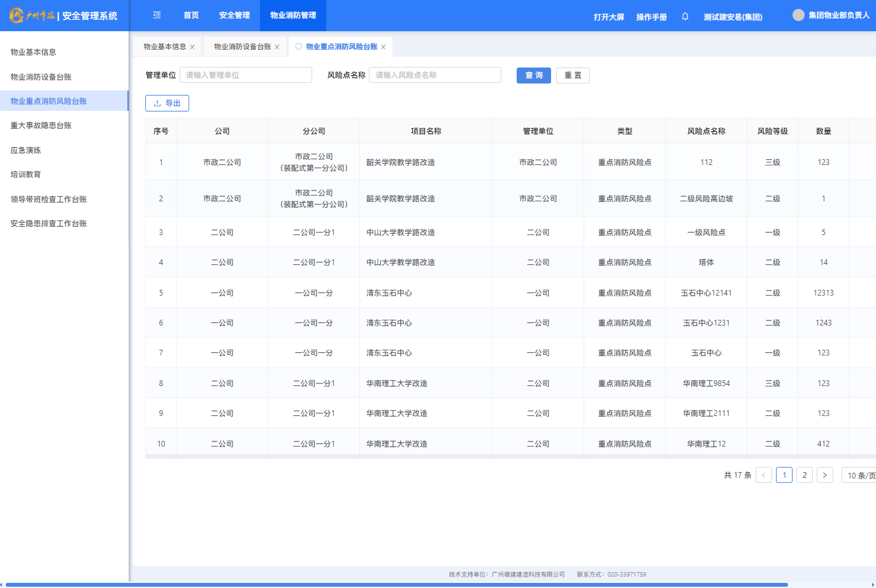The image size is (876, 588).
Task: Close the 物业基本信息 tab
Action: pos(192,47)
